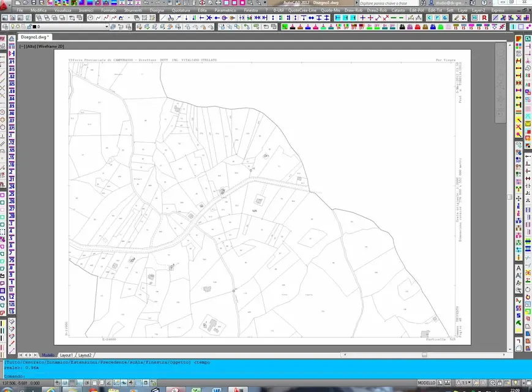Viewport: 532px width, 392px height.
Task: Toggle Object snap in status bar
Action: pyautogui.click(x=95, y=383)
